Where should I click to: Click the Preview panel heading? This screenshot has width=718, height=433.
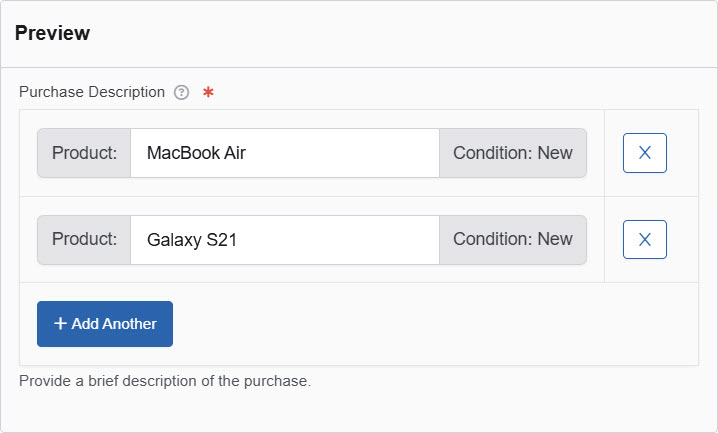(x=52, y=33)
